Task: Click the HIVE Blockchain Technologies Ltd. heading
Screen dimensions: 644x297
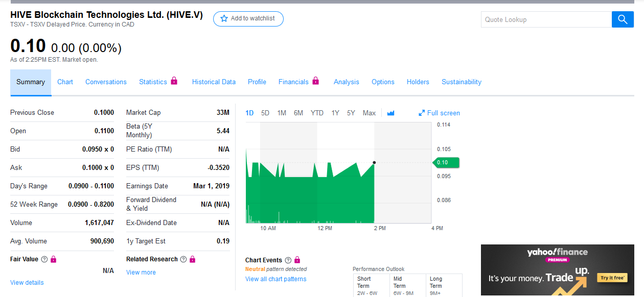Action: coord(106,15)
